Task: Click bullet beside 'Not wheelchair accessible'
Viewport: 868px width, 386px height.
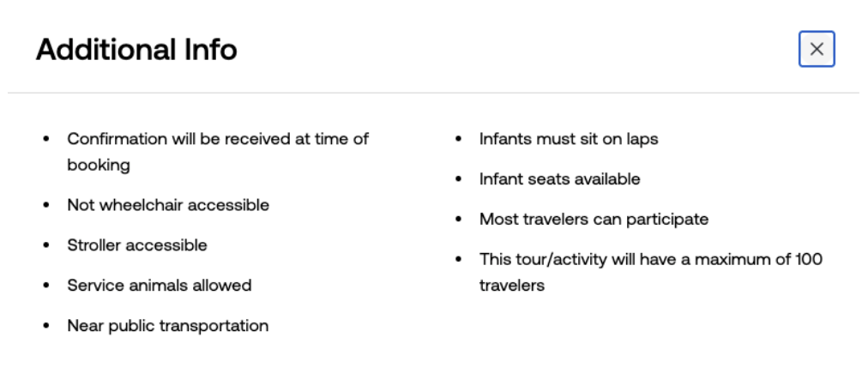Action: (46, 205)
